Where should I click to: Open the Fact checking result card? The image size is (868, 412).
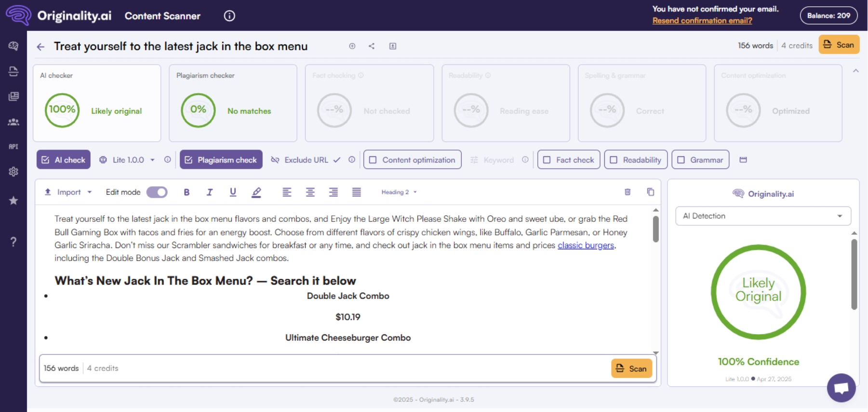[x=369, y=103]
